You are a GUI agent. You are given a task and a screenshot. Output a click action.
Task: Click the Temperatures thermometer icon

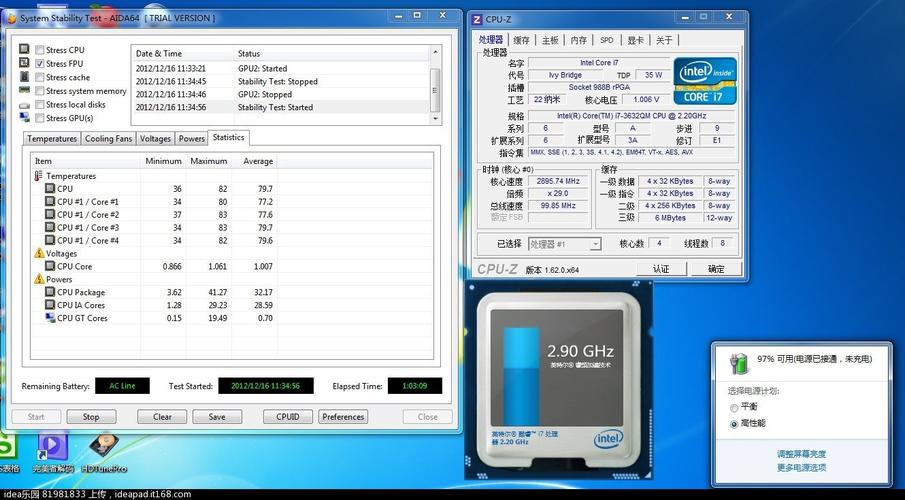[38, 176]
